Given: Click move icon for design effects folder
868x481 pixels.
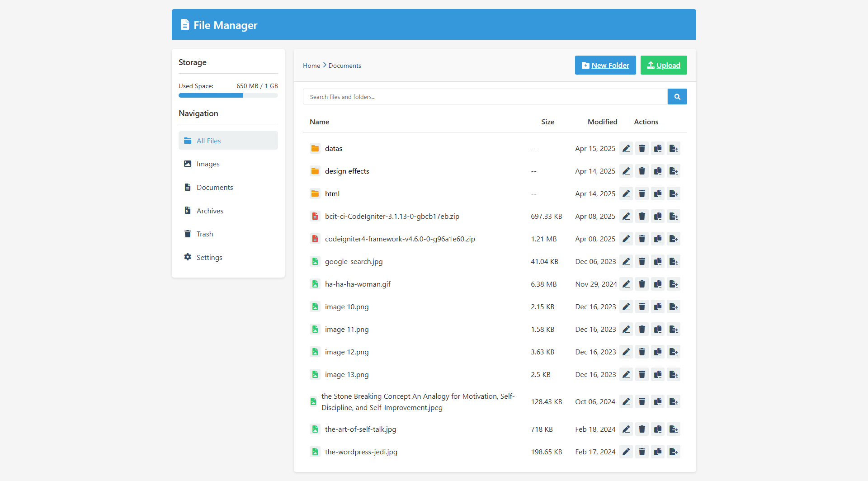Looking at the screenshot, I should pyautogui.click(x=674, y=171).
